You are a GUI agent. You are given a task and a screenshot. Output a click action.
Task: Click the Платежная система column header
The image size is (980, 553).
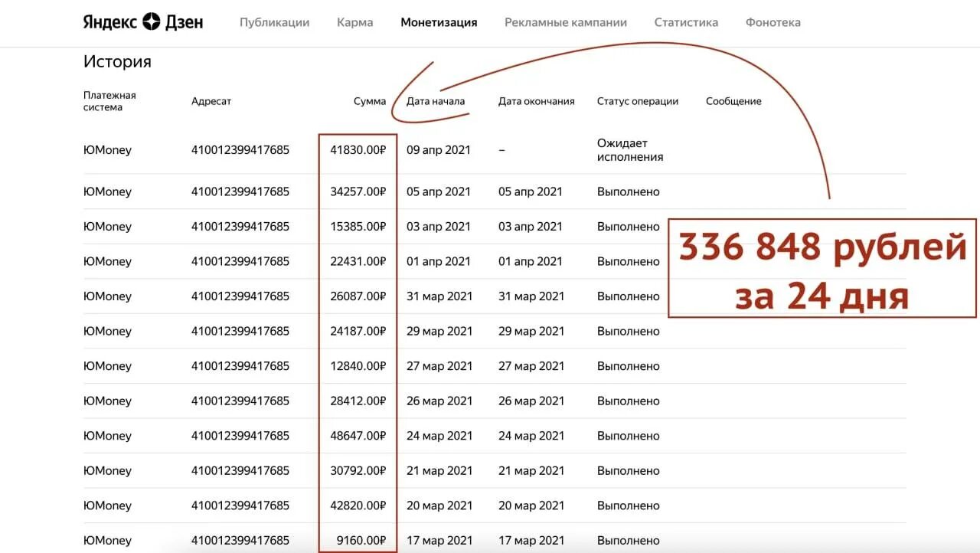109,101
